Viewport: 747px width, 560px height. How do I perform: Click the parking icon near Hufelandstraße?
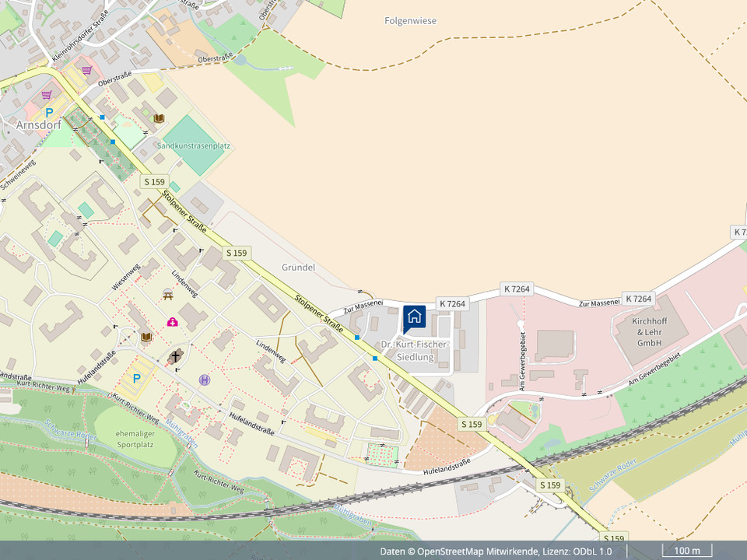(137, 378)
